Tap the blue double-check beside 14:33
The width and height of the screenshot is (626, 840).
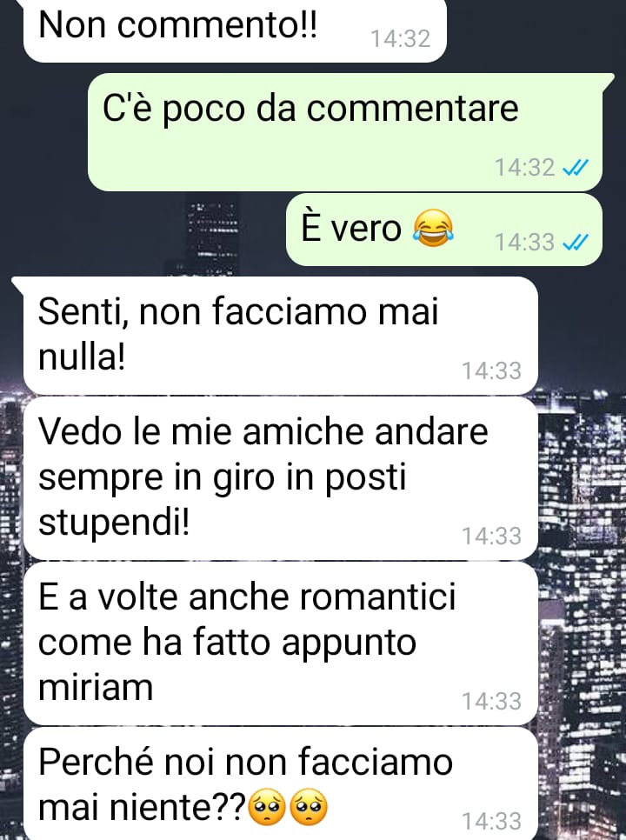[576, 243]
